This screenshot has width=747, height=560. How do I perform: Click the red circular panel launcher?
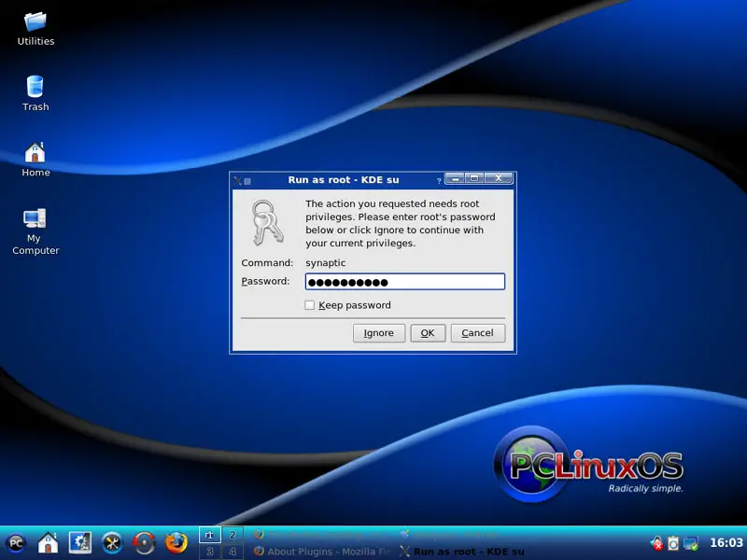click(144, 543)
